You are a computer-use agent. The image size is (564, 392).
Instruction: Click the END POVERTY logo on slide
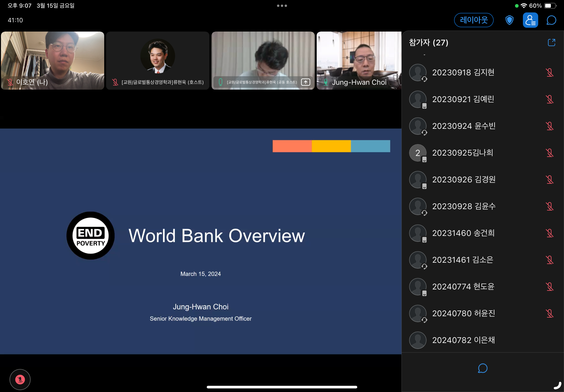91,235
